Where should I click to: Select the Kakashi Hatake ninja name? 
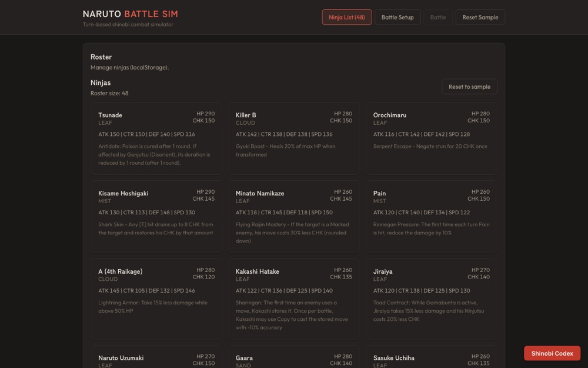[x=258, y=271]
